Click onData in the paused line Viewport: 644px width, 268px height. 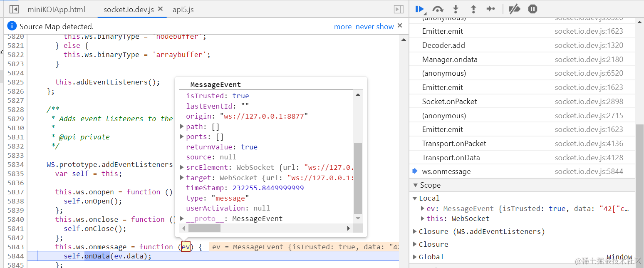point(97,256)
